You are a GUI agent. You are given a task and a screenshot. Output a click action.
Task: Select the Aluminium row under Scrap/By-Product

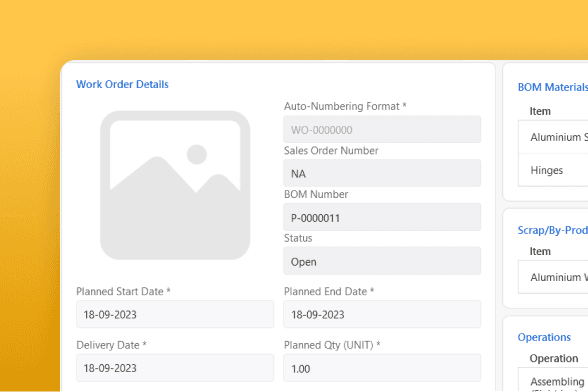point(553,277)
